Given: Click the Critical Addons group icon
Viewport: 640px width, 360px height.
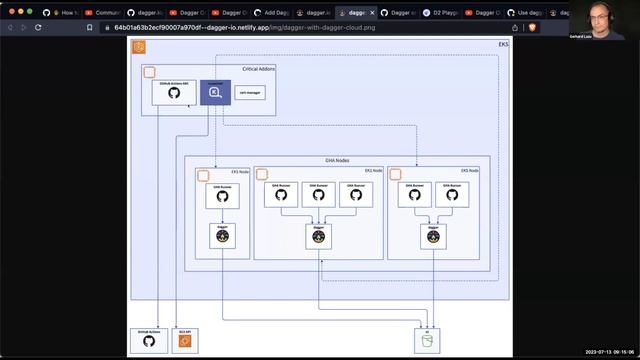Looking at the screenshot, I should 149,72.
